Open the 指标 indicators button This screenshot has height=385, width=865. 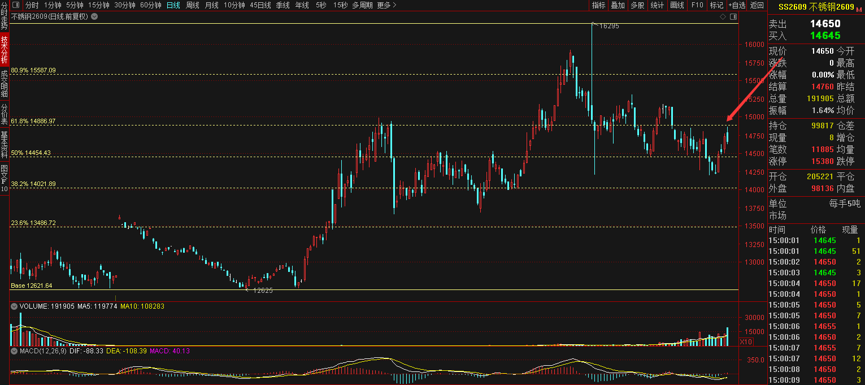[599, 5]
